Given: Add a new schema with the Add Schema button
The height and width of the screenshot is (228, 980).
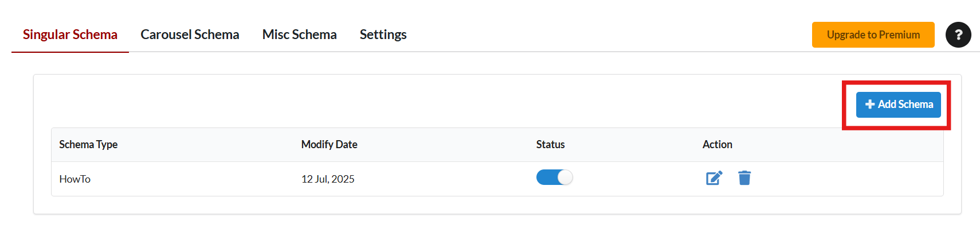Looking at the screenshot, I should click(x=898, y=105).
